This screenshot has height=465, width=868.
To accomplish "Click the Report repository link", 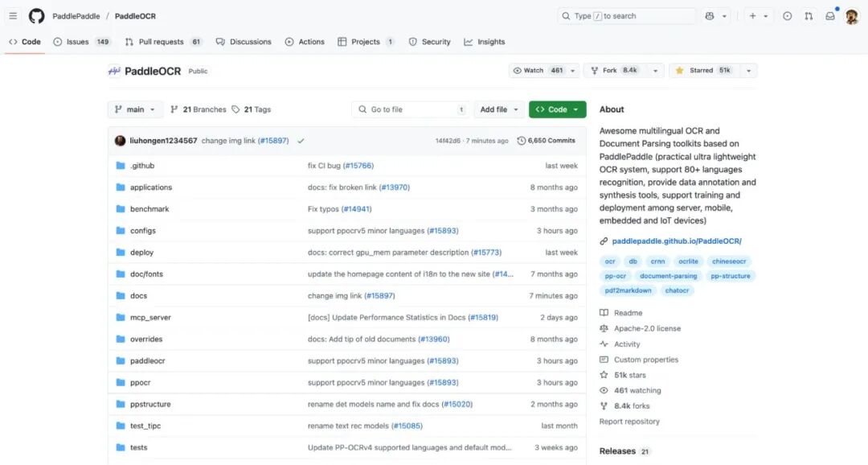I will point(629,422).
